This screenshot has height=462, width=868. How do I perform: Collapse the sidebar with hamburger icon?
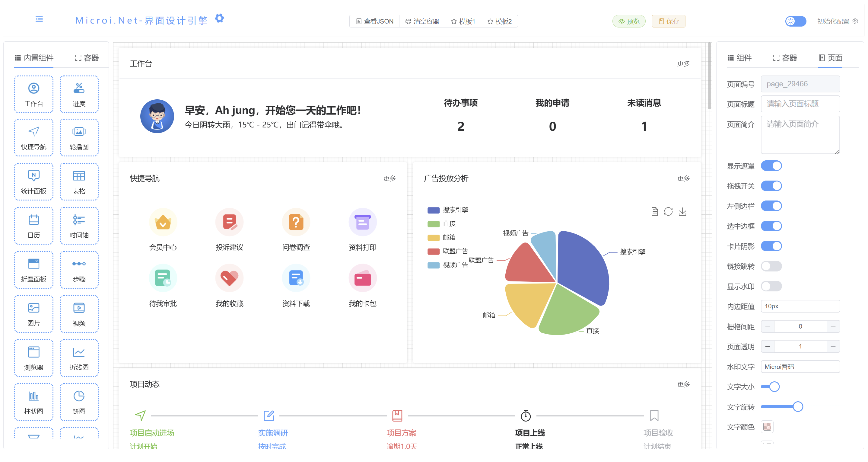click(x=39, y=19)
